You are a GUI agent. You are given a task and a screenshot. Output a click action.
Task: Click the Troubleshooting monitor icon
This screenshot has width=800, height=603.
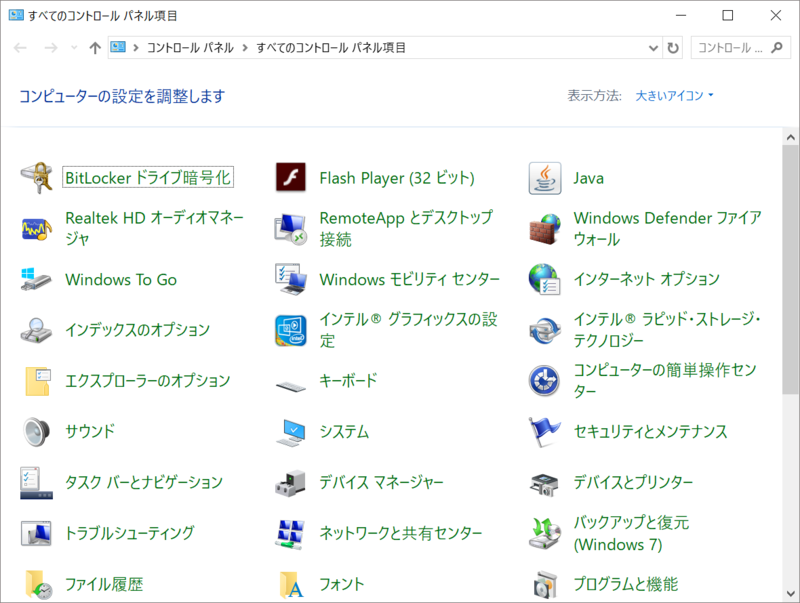click(x=36, y=533)
